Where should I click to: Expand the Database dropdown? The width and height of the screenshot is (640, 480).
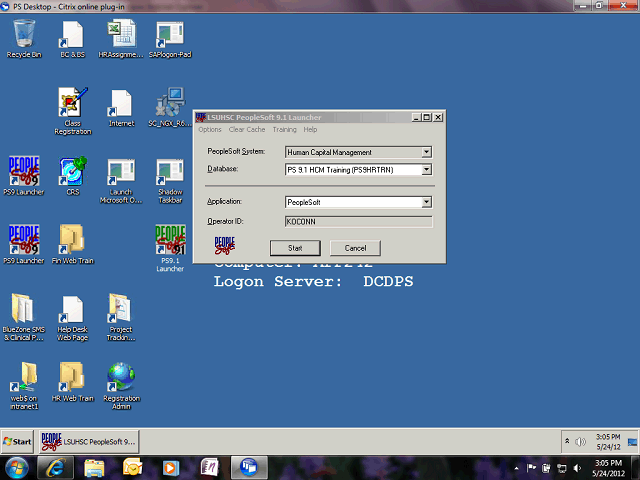point(427,169)
